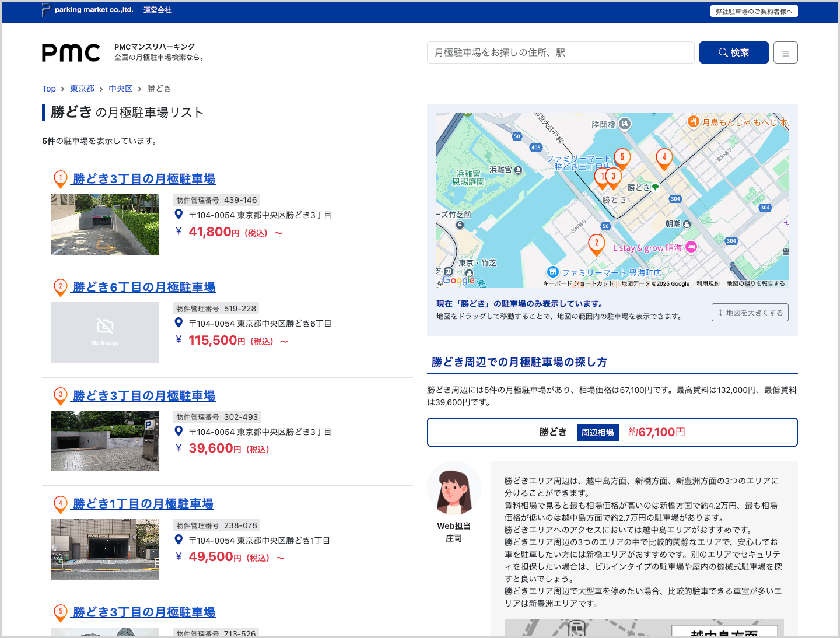840x638 pixels.
Task: Open No Image thumbnail of listing 519-228
Action: pyautogui.click(x=105, y=333)
